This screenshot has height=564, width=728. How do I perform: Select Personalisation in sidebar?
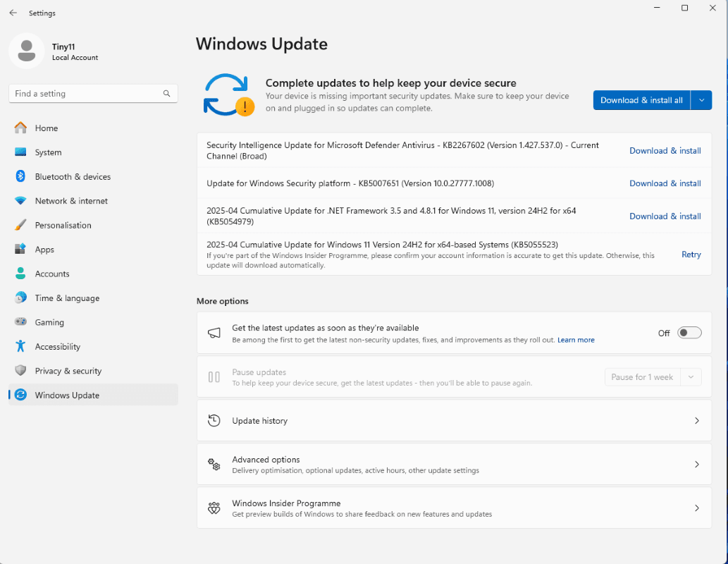click(x=93, y=225)
